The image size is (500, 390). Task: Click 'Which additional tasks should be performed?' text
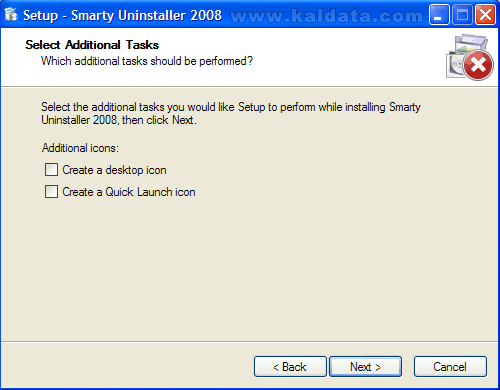[x=147, y=61]
